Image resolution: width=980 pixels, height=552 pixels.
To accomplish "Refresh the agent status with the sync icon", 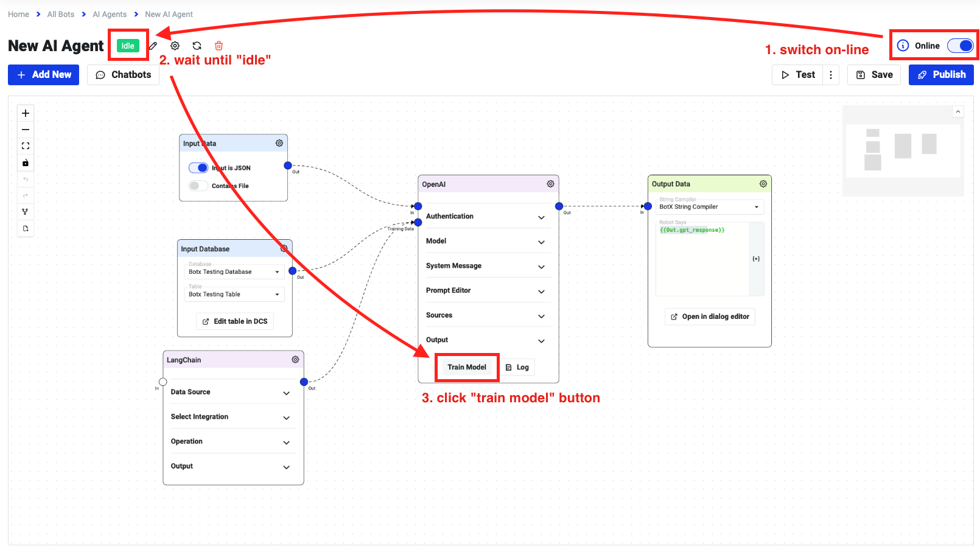I will (x=197, y=46).
